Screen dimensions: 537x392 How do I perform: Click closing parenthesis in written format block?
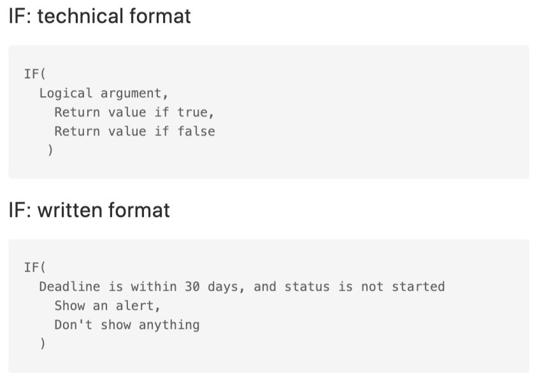pos(43,344)
